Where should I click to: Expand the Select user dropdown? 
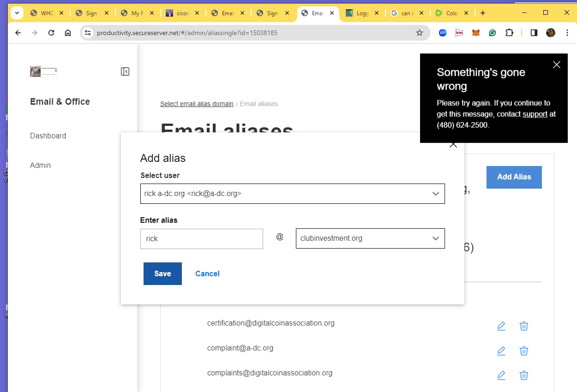click(293, 194)
